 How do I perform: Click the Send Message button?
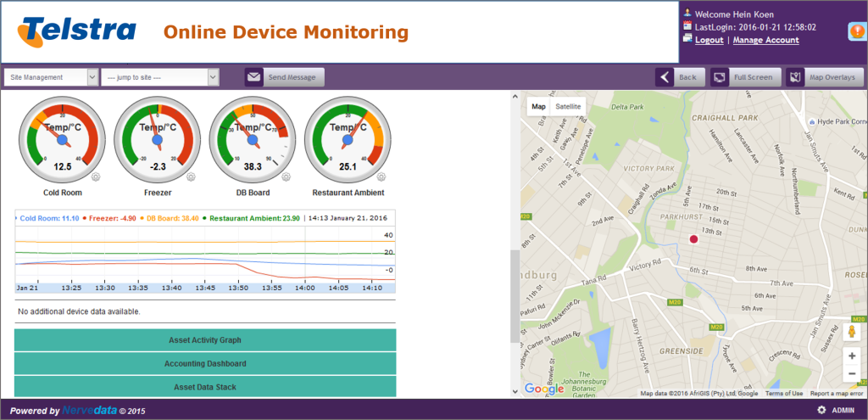285,77
